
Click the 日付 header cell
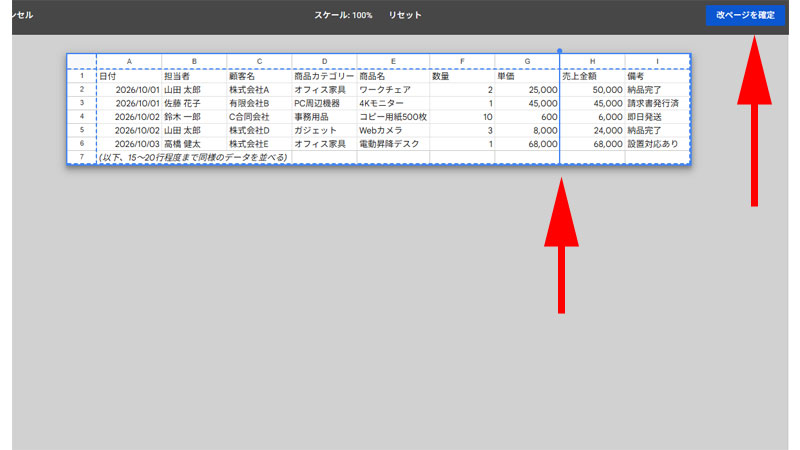click(x=129, y=76)
